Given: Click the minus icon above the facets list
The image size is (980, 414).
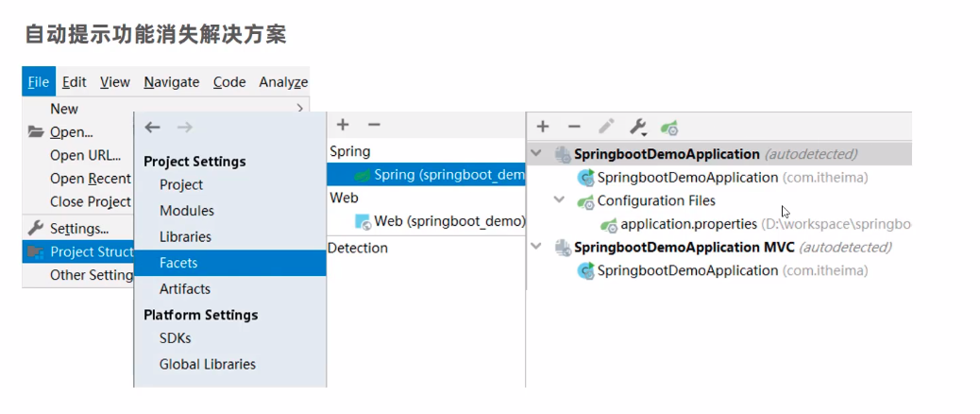Looking at the screenshot, I should (x=374, y=125).
